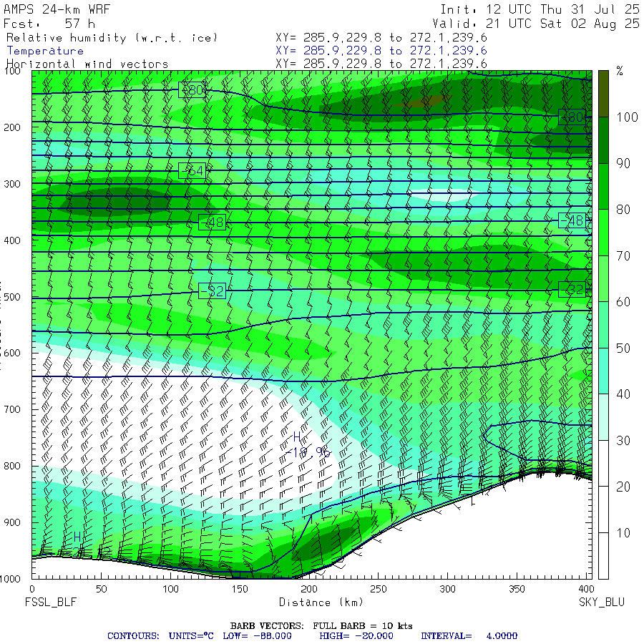Click the colorbar tick label '90'

pos(623,163)
